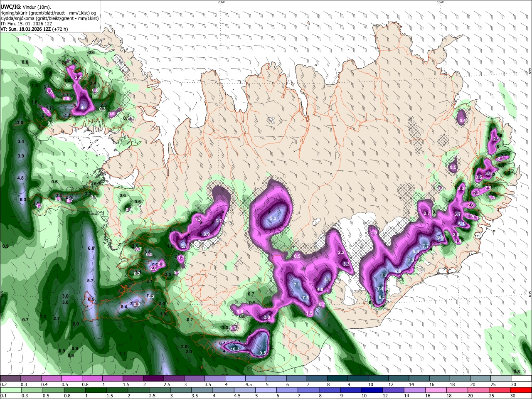
Task: Click the 9.5 precipitation value near south coast
Action: (x=263, y=353)
